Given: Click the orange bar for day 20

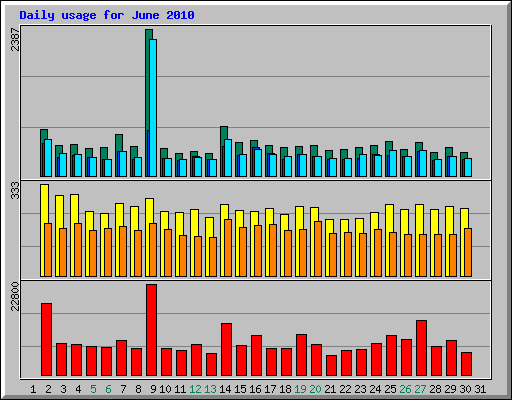Looking at the screenshot, I should (x=318, y=249).
